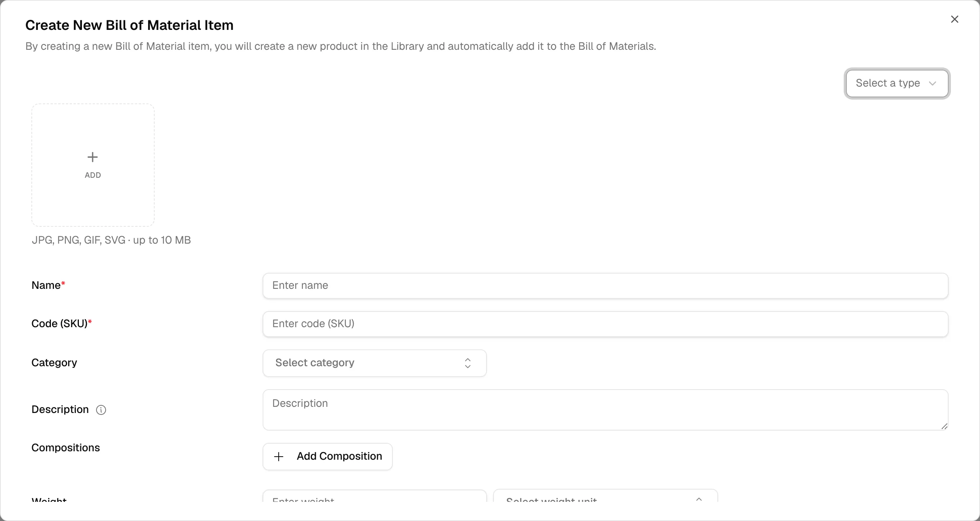This screenshot has width=980, height=521.
Task: Click the Compositions label
Action: 65,447
